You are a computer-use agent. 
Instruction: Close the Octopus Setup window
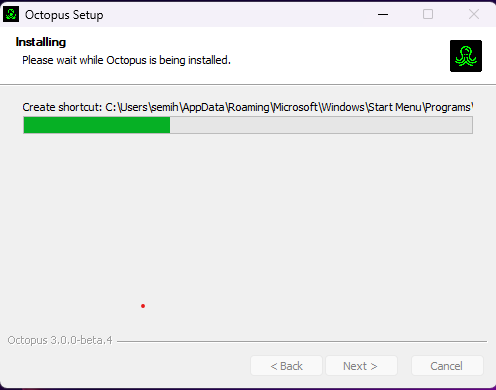click(474, 14)
